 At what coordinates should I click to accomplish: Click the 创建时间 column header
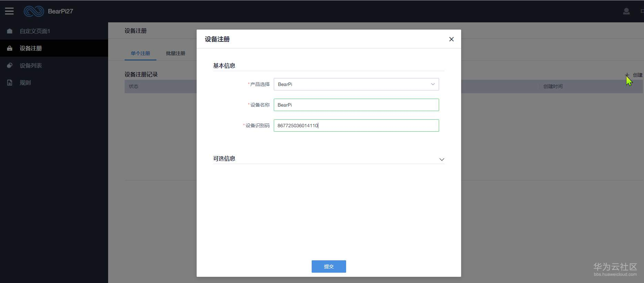click(x=553, y=86)
